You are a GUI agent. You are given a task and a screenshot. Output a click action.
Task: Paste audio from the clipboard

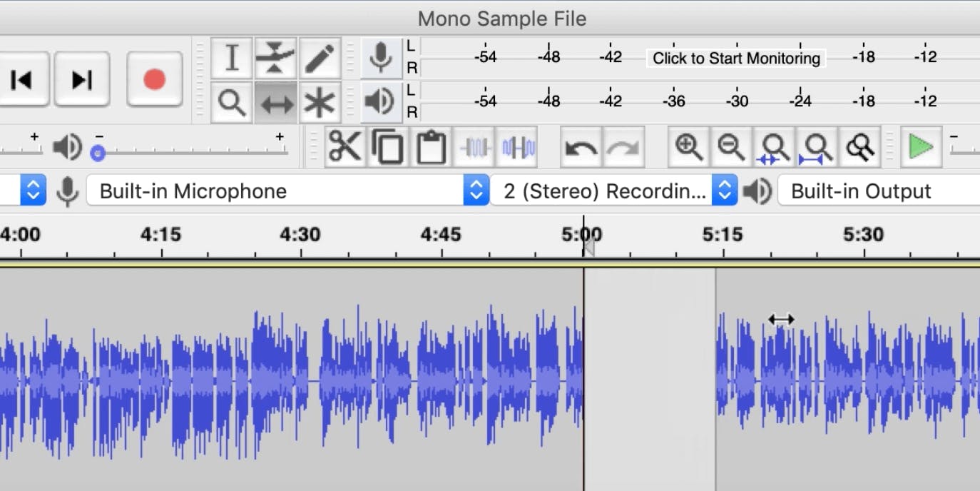431,146
